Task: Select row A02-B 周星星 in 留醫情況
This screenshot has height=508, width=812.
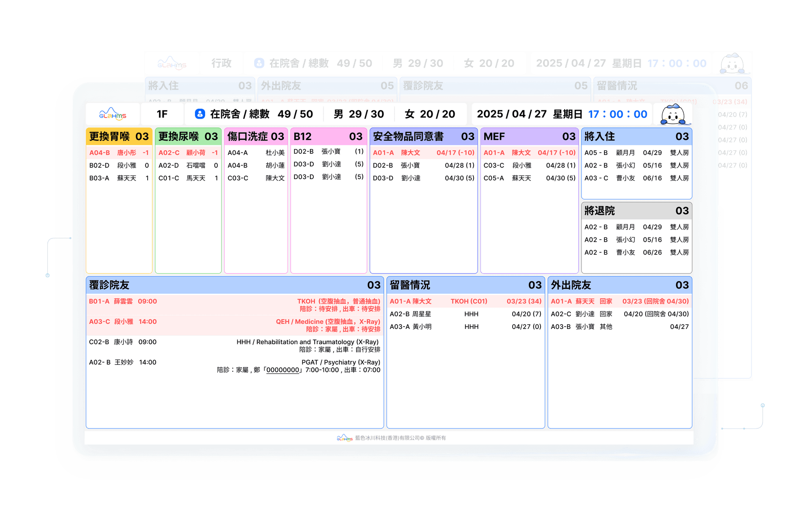Action: [x=466, y=314]
